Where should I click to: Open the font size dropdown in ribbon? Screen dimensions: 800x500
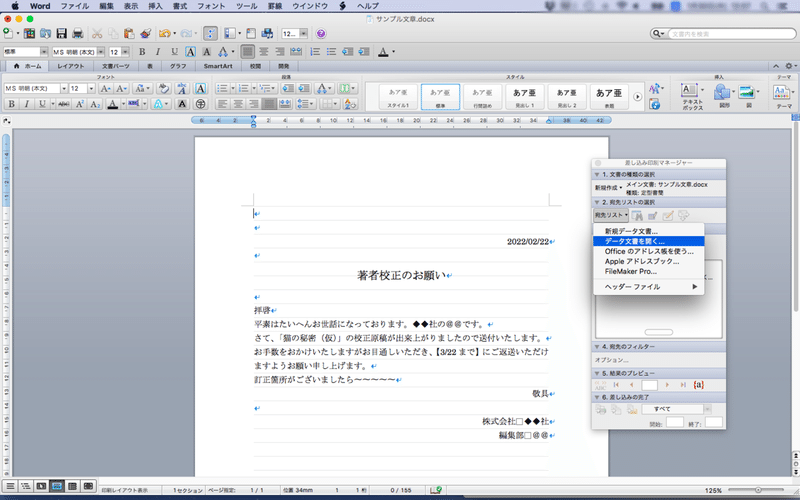(x=91, y=88)
